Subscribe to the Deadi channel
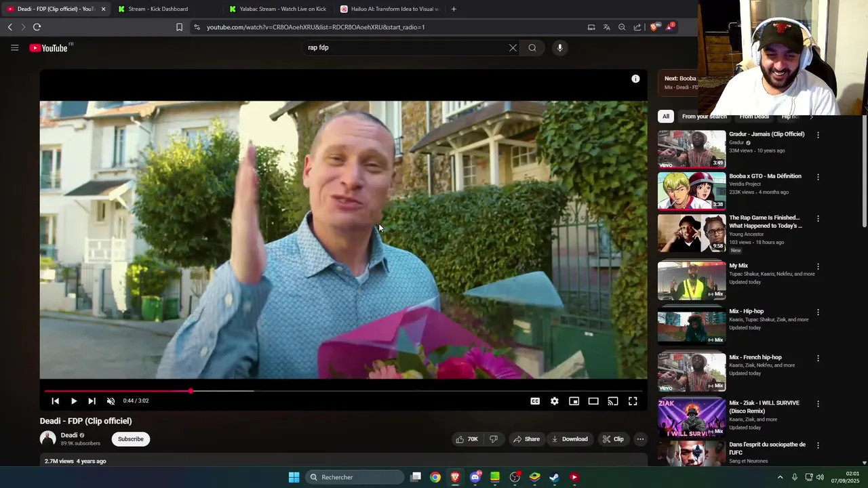The width and height of the screenshot is (868, 488). (x=131, y=439)
